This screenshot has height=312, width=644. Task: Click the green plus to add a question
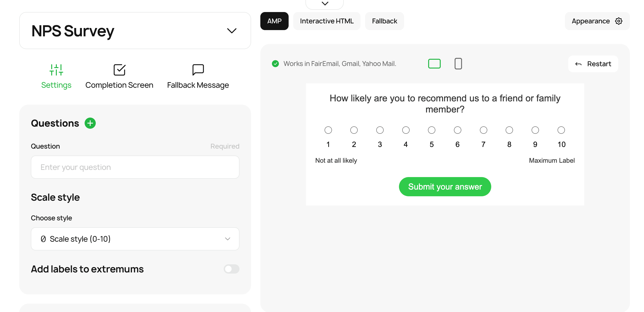90,123
